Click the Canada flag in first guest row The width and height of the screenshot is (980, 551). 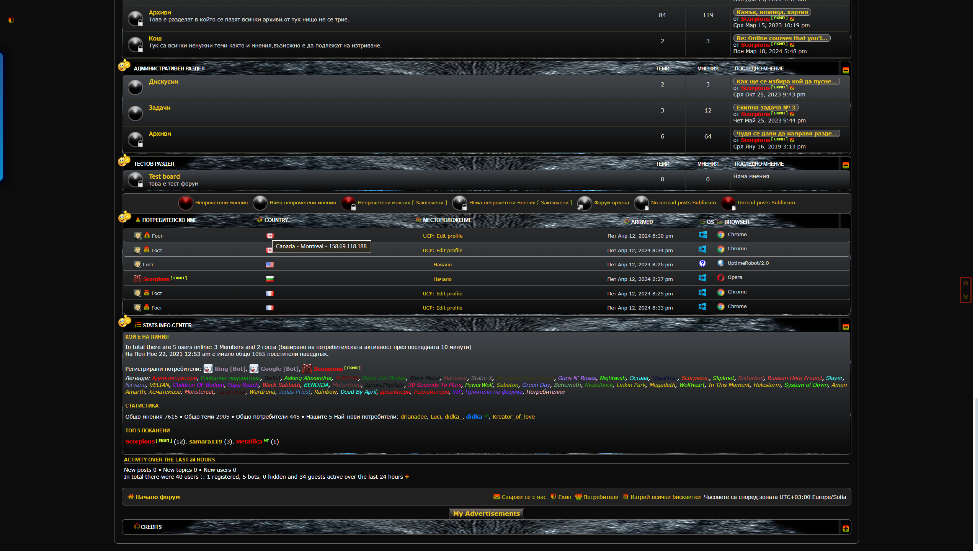coord(270,236)
